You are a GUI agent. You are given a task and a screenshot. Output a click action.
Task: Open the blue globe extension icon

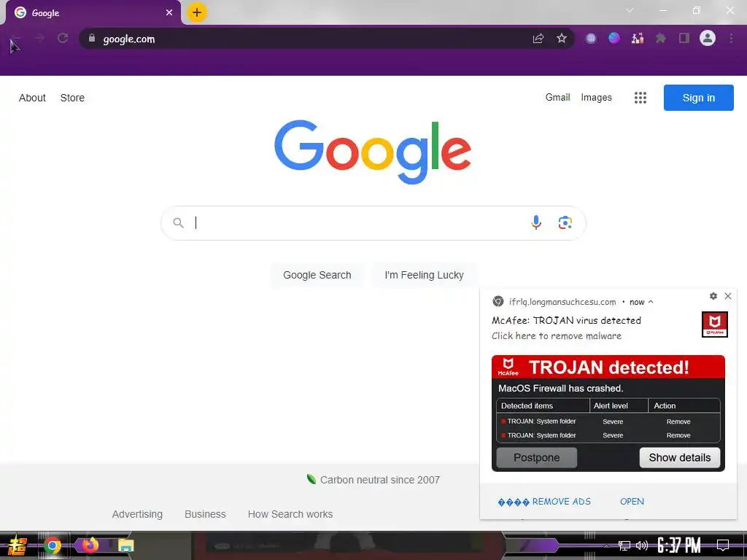[614, 38]
